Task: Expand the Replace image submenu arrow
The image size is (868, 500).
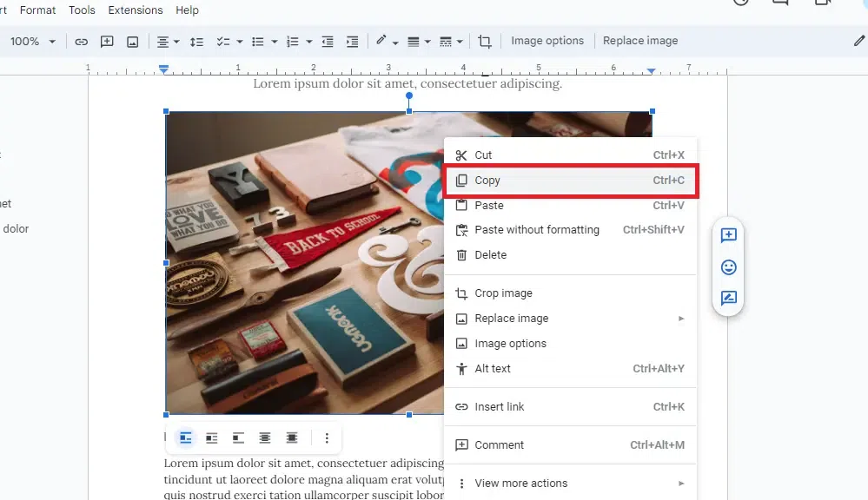Action: tap(681, 319)
